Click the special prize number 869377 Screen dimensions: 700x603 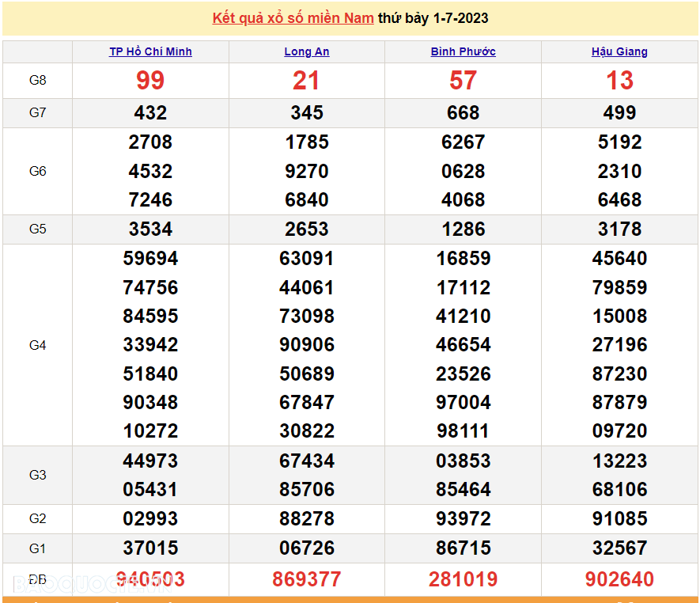307,579
